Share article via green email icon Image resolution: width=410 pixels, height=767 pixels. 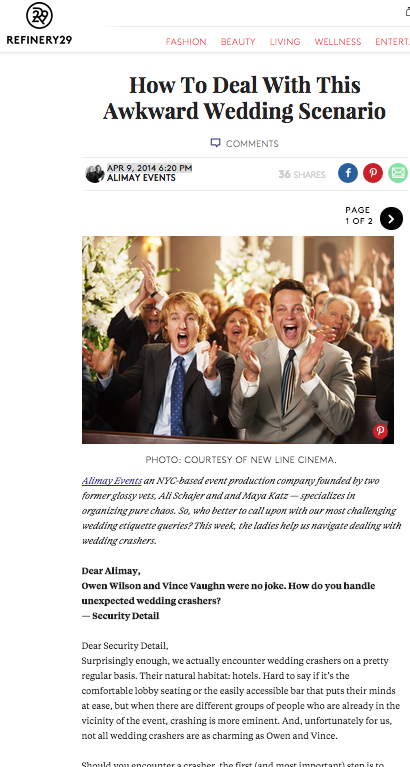click(398, 173)
